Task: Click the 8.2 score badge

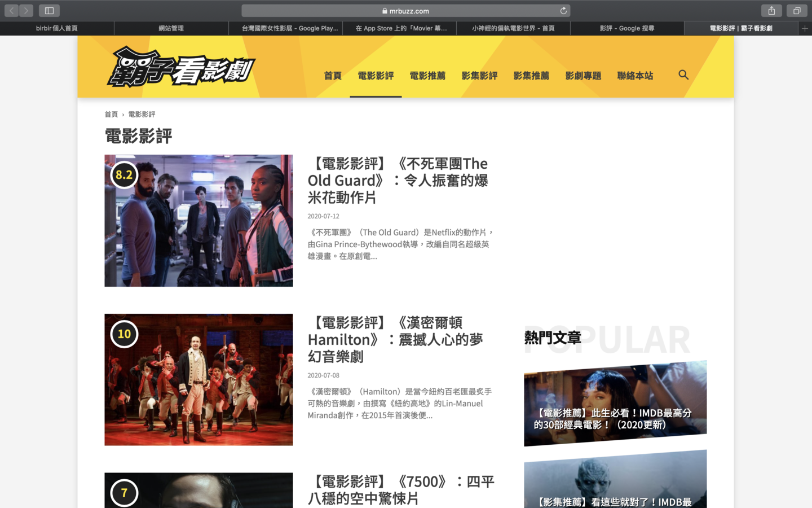Action: tap(124, 175)
